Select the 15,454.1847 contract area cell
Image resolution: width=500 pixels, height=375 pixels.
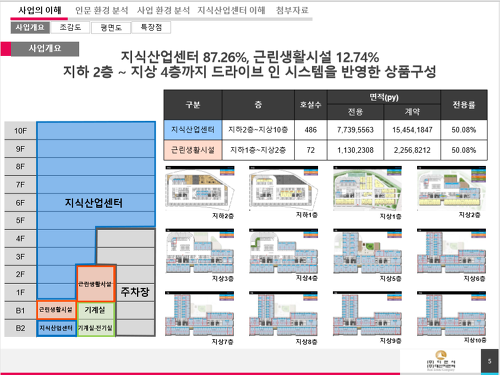pyautogui.click(x=412, y=130)
